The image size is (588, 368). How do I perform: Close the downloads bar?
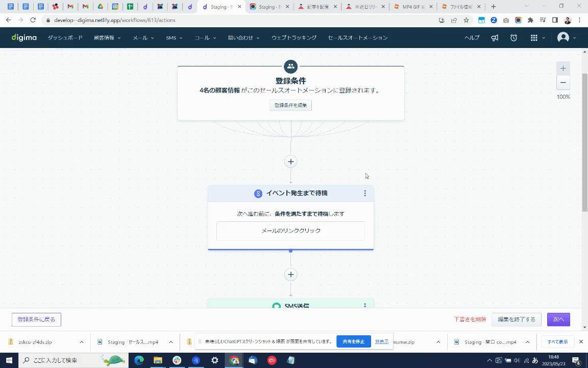(581, 342)
